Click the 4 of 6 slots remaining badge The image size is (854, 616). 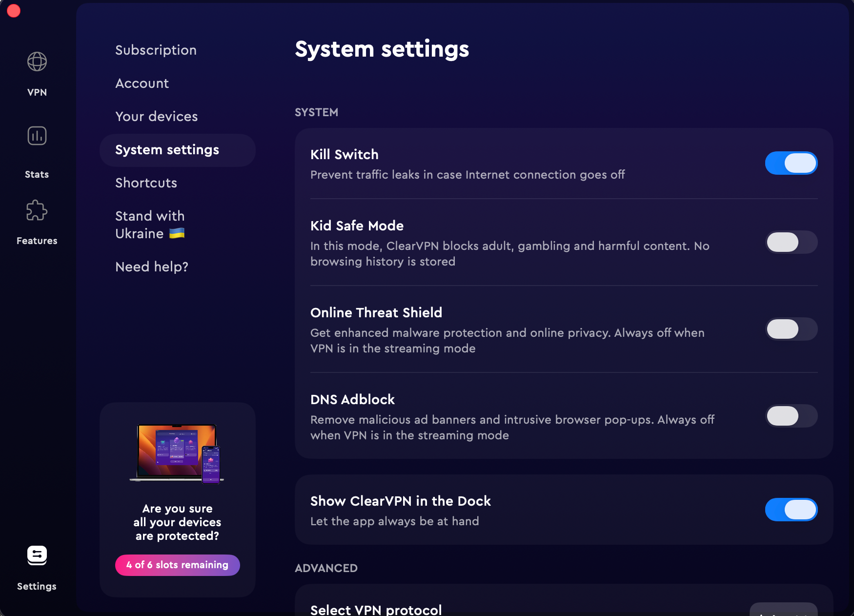coord(177,565)
